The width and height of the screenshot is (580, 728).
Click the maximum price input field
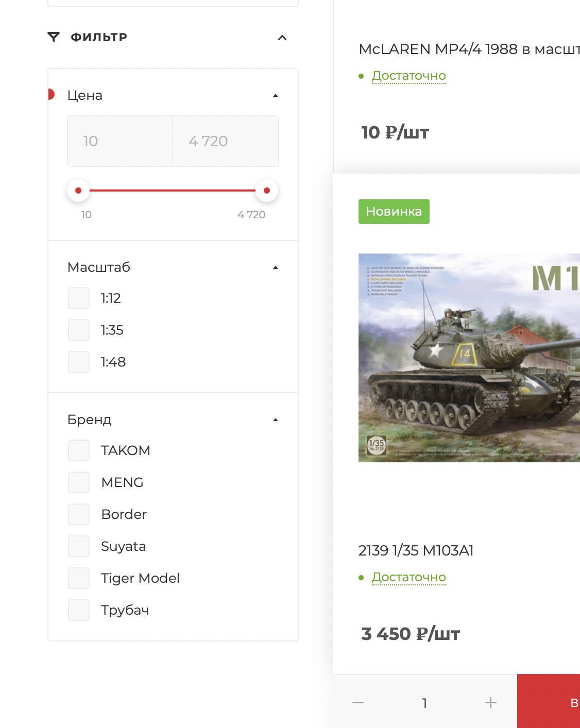click(x=226, y=141)
